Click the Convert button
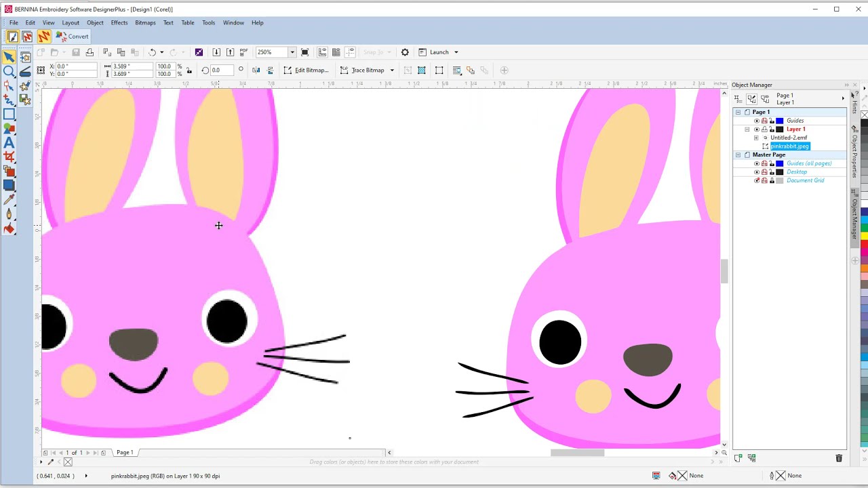The width and height of the screenshot is (868, 488). click(x=73, y=37)
